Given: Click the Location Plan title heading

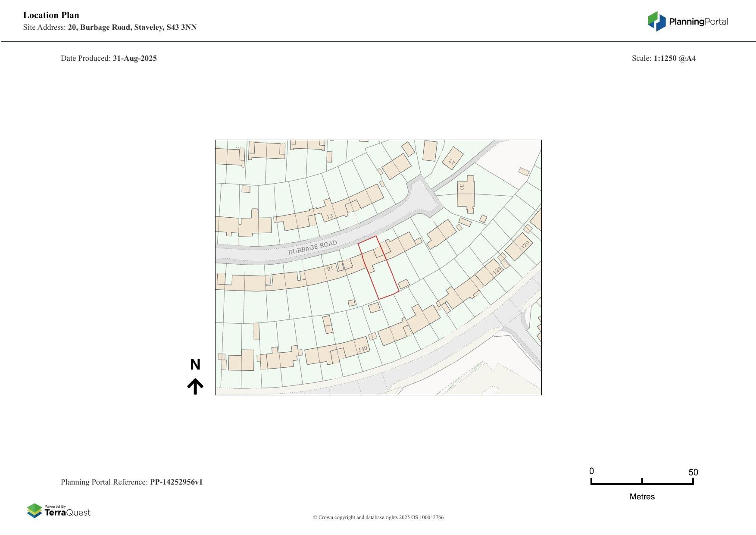Looking at the screenshot, I should tap(51, 15).
